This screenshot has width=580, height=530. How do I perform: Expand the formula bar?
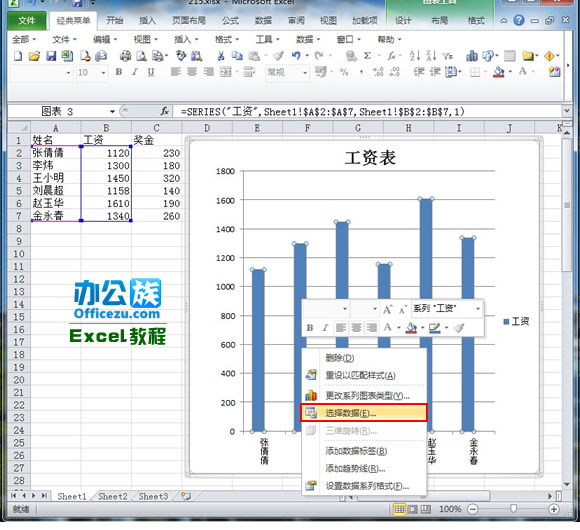(x=566, y=111)
